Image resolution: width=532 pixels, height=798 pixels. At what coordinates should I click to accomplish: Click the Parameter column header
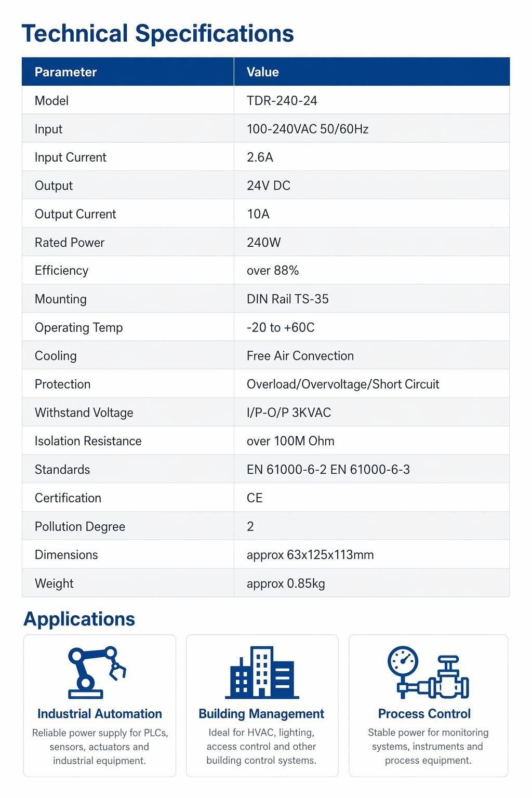point(65,72)
